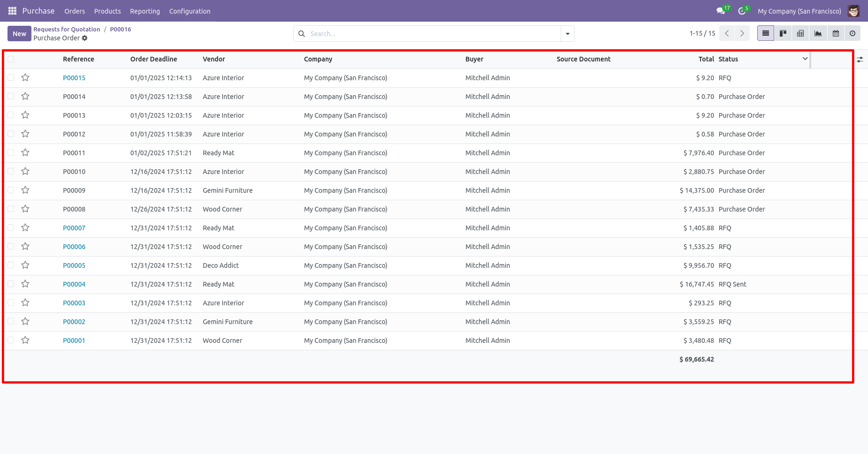Switch to pivot table view

click(800, 33)
